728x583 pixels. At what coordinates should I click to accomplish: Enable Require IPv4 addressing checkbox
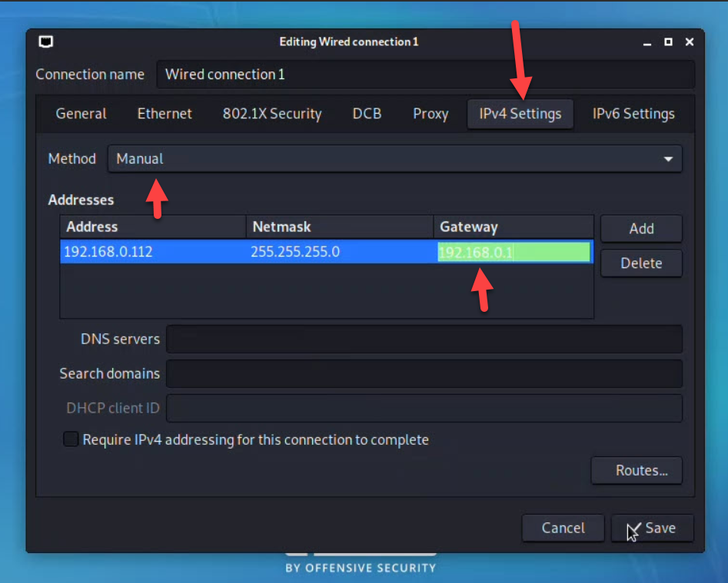click(x=71, y=440)
